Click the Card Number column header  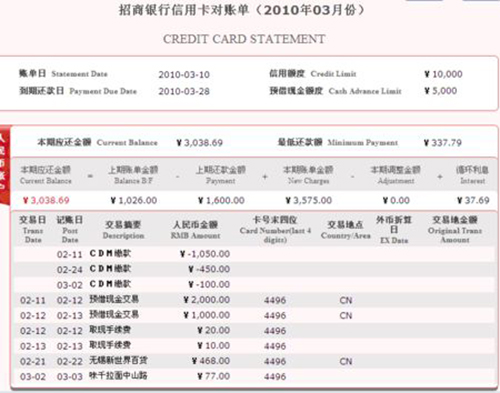click(275, 229)
